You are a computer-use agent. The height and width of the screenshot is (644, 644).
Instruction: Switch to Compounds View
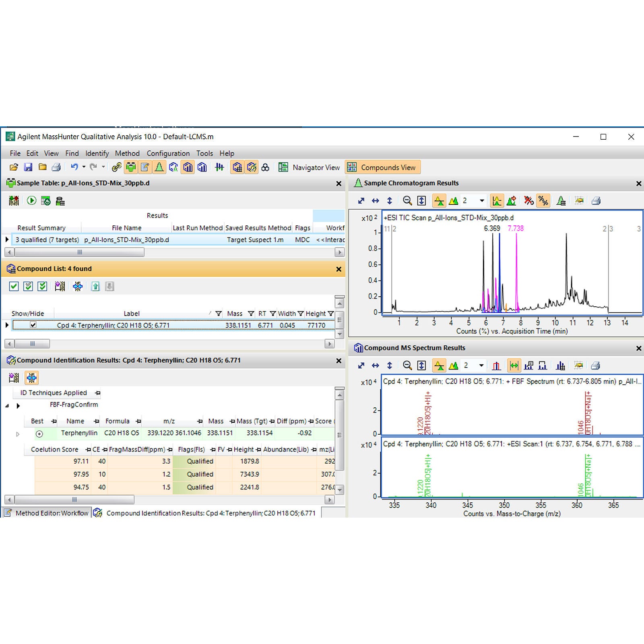pyautogui.click(x=382, y=167)
